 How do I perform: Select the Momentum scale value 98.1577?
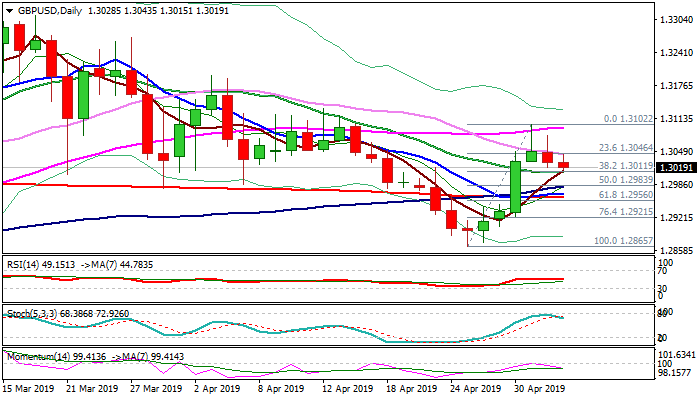tap(677, 373)
